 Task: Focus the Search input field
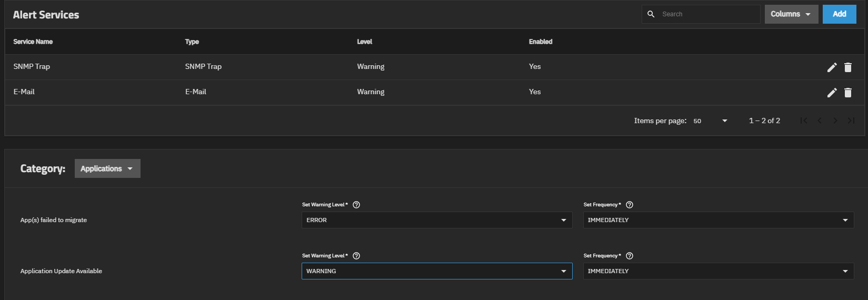tap(708, 14)
